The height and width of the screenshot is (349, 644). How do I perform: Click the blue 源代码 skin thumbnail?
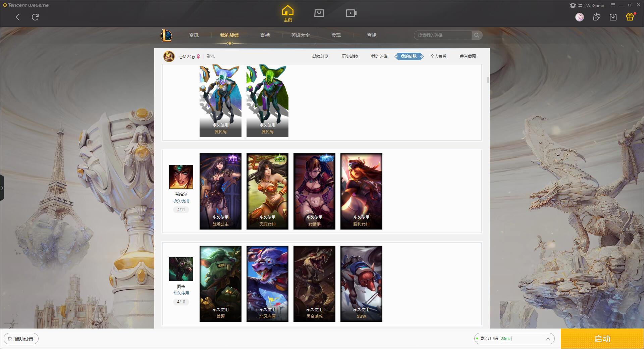(x=220, y=101)
